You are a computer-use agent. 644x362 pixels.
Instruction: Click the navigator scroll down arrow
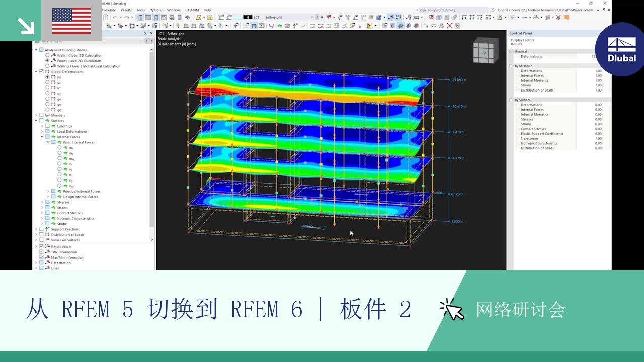(152, 240)
